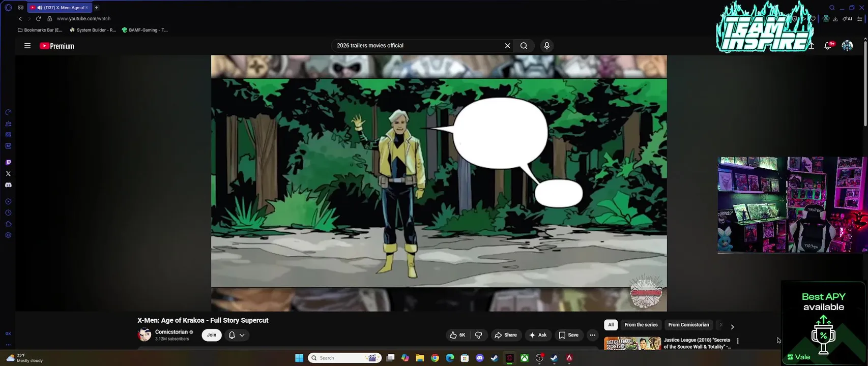Open browser downloads arrow icon

835,19
